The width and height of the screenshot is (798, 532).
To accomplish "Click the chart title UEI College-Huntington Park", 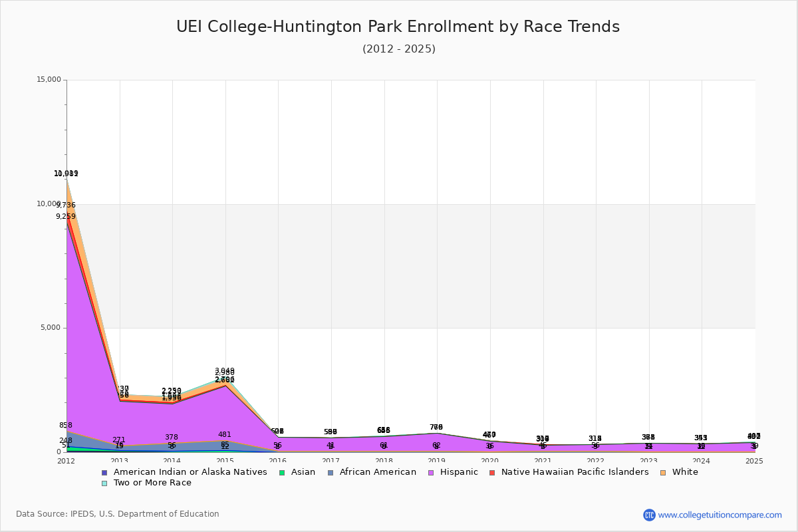I will 398,27.
